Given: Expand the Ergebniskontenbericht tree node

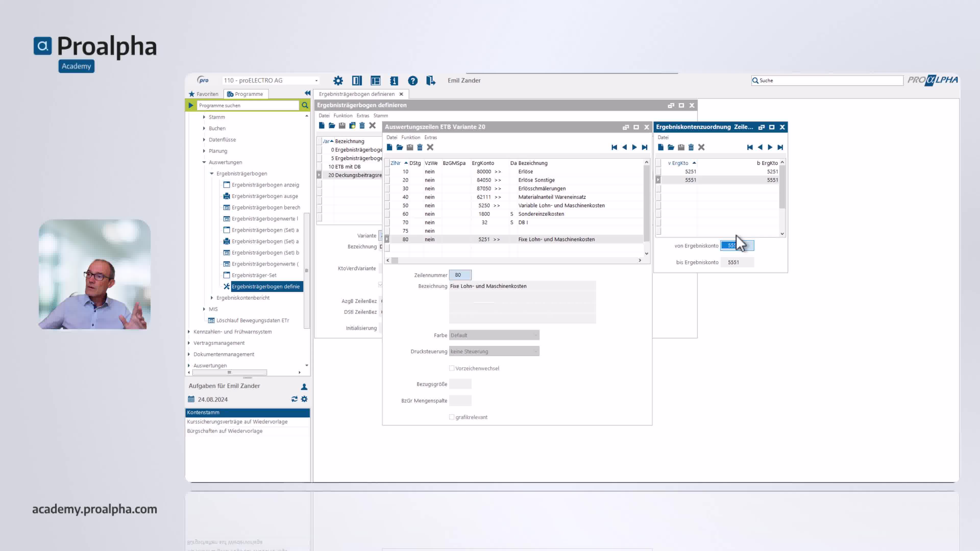Looking at the screenshot, I should pos(212,298).
